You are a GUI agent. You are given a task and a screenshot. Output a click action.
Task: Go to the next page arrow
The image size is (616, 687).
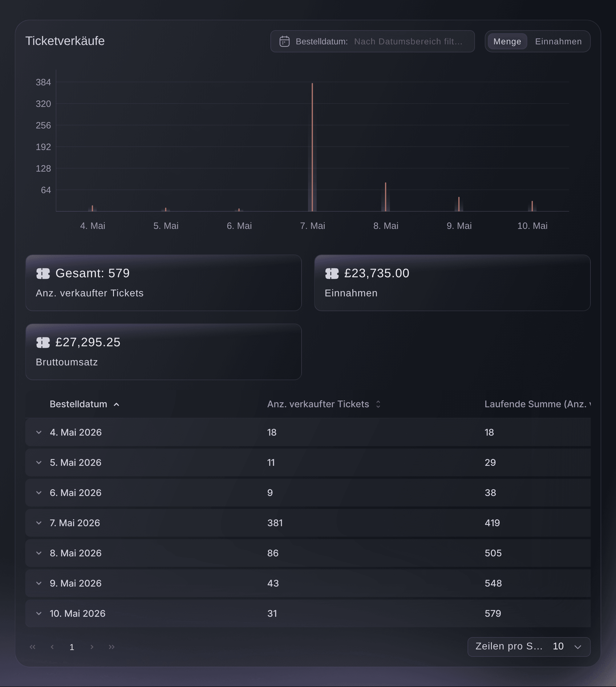[x=92, y=647]
